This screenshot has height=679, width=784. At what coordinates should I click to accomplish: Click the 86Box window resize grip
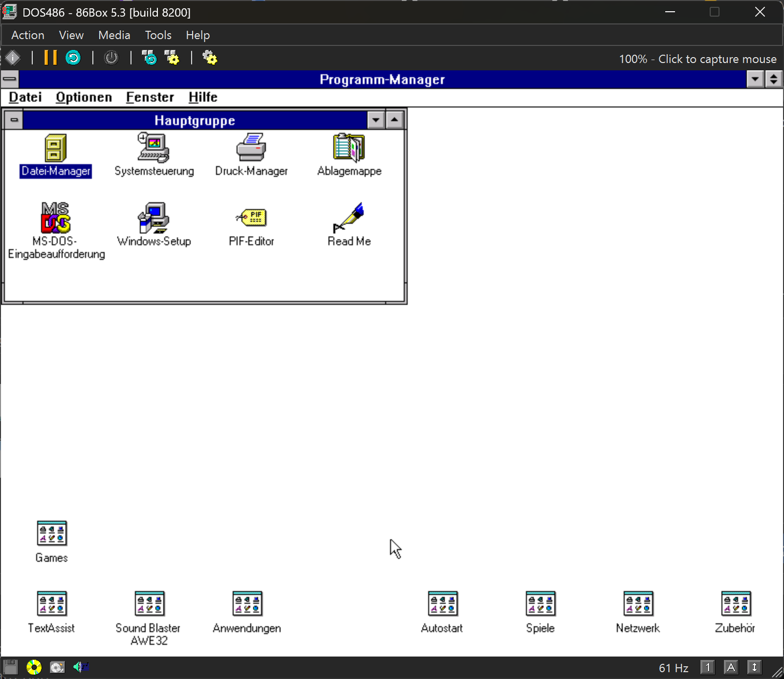tap(777, 672)
